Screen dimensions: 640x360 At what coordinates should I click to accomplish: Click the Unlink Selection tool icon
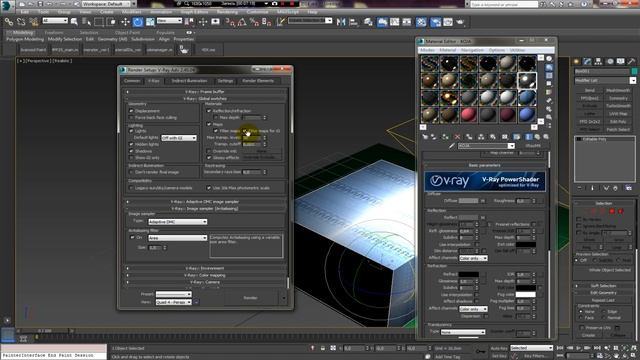point(21,22)
